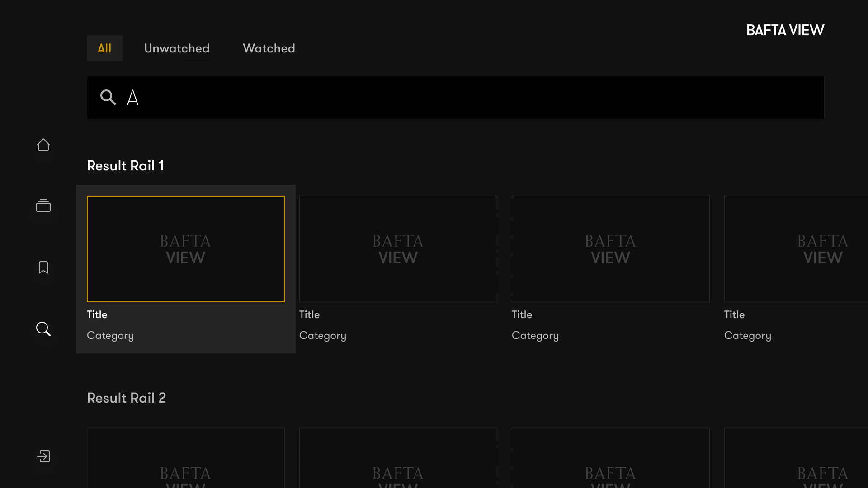Image resolution: width=868 pixels, height=488 pixels.
Task: Open the third tile in Result Rail 1
Action: (610, 249)
